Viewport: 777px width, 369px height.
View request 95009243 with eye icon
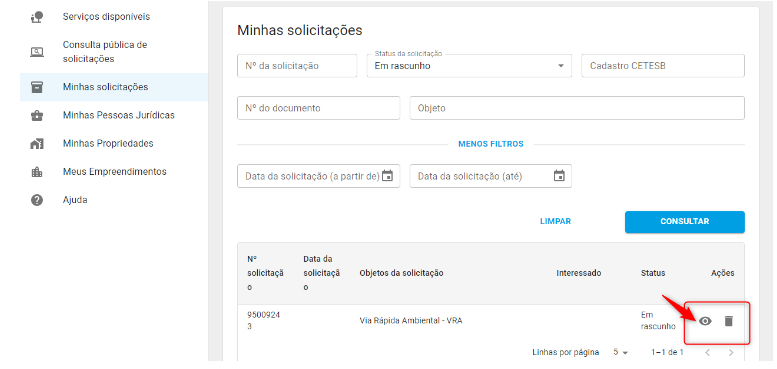[x=705, y=321]
